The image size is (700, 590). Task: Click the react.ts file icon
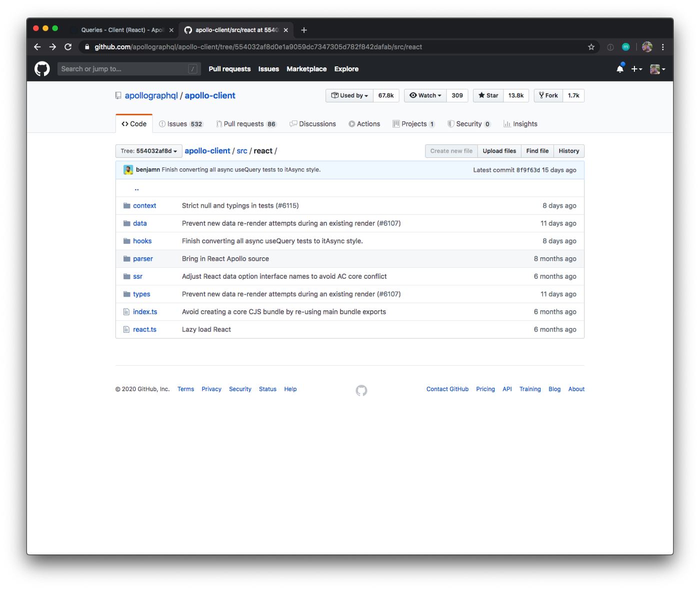tap(126, 330)
